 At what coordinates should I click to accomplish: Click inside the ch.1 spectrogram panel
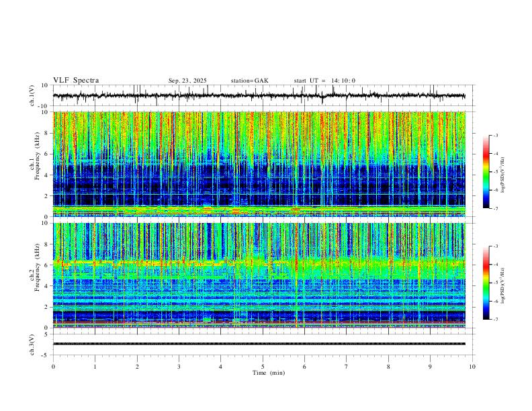pyautogui.click(x=259, y=164)
